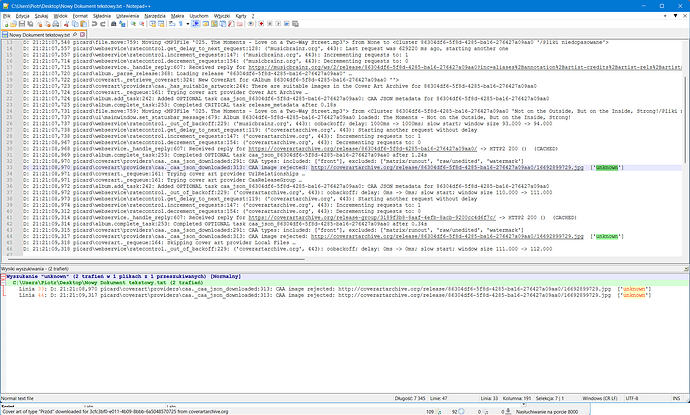This screenshot has height=415, width=690.
Task: Open Find dialog using the binoculars icon
Action: 114,24
